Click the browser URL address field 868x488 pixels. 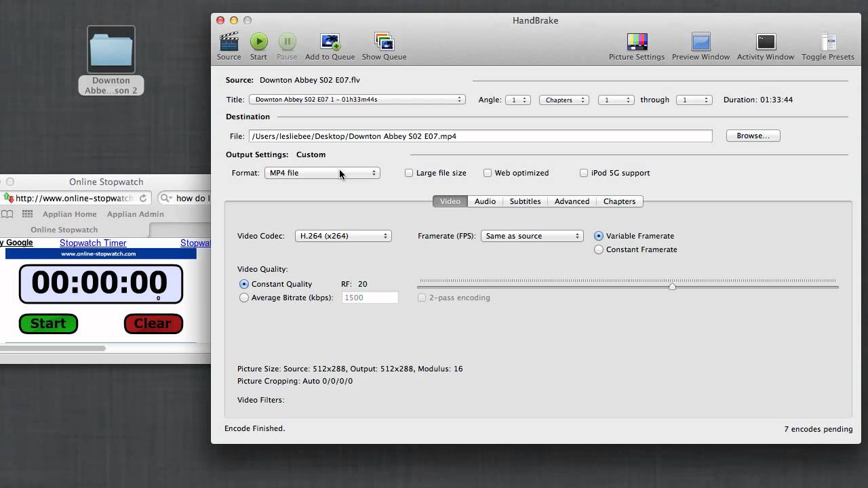click(75, 198)
